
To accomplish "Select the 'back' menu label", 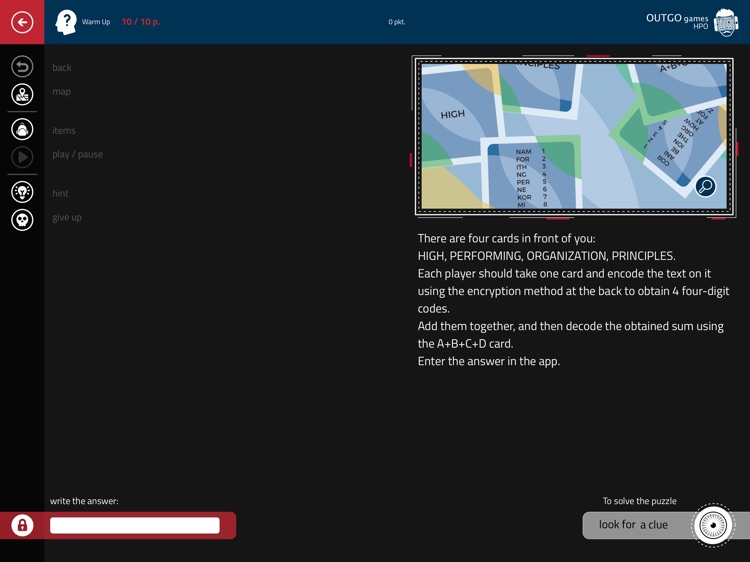I will (62, 67).
